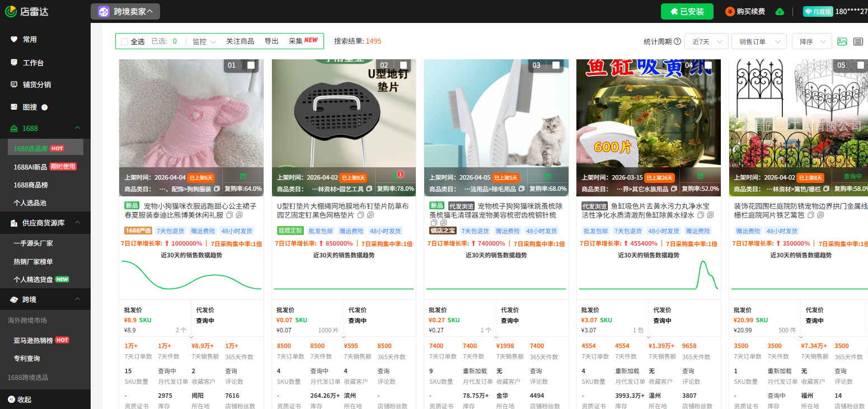The image size is (868, 409).
Task: Click the fish tank sales trend chart
Action: pyautogui.click(x=648, y=275)
